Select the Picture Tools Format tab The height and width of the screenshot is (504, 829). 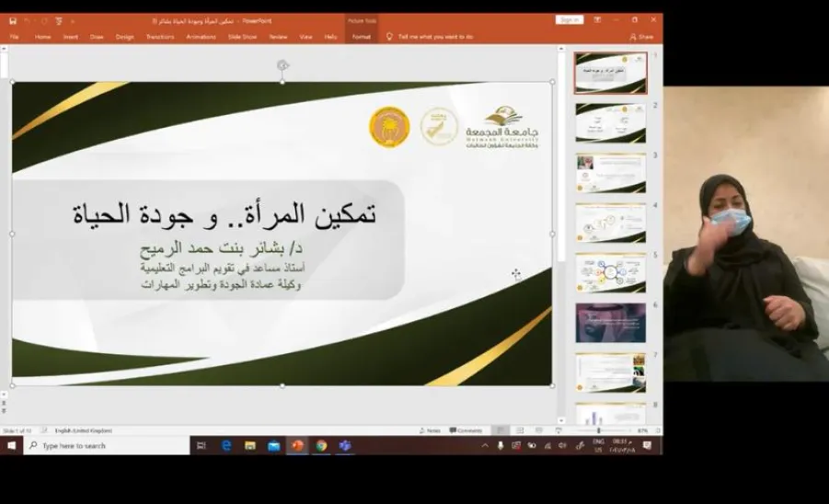point(362,37)
